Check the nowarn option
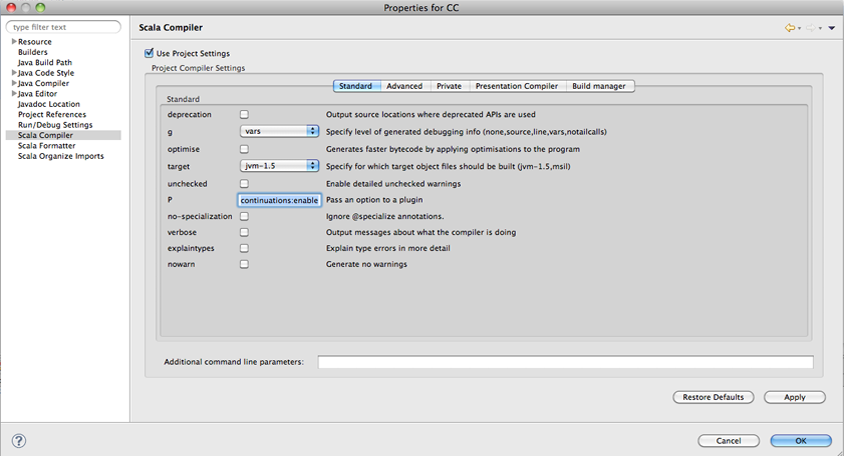Viewport: 844px width, 458px height. click(244, 264)
